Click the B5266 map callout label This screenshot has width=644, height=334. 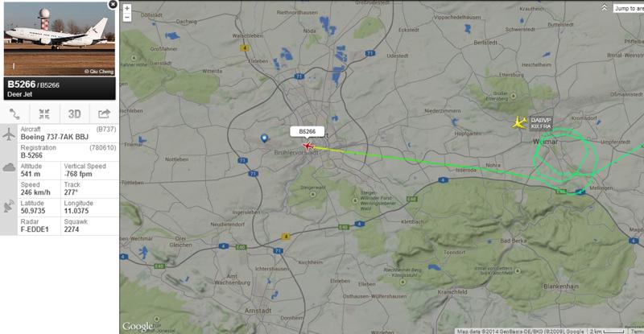coord(307,131)
